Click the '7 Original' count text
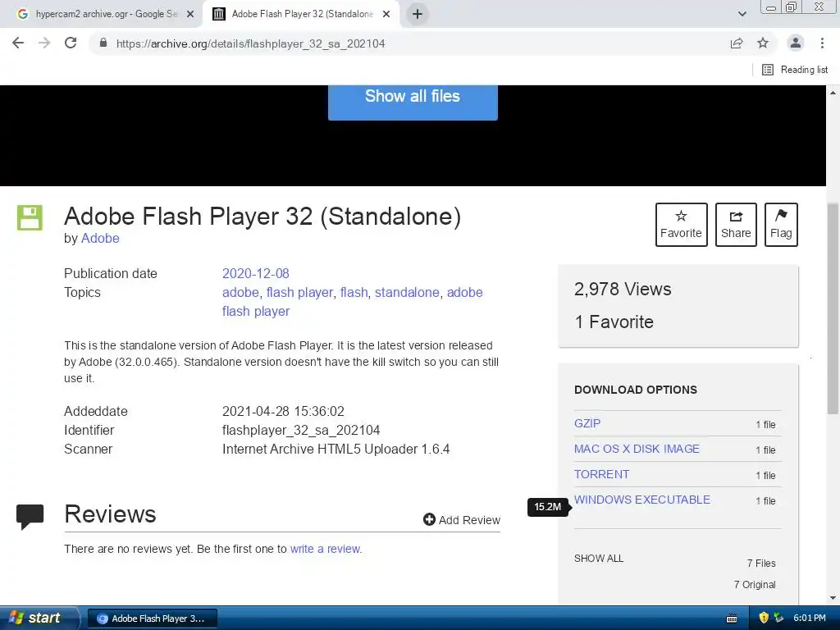Screen dimensions: 840x630 755,584
